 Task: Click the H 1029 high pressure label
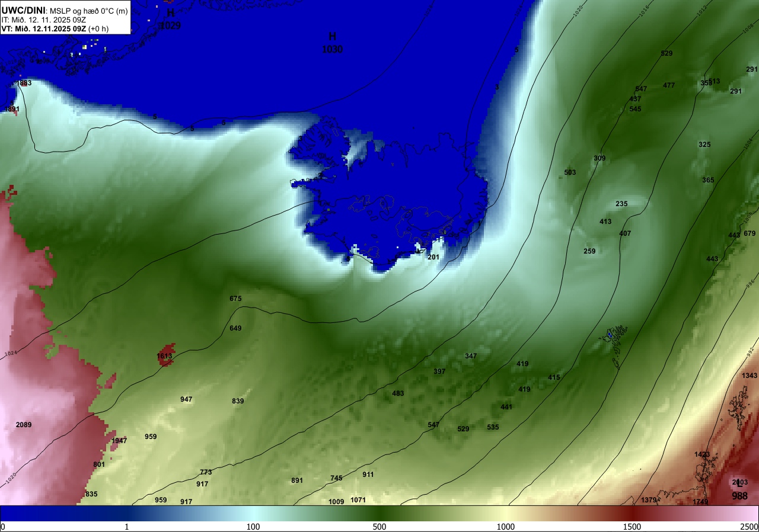[x=170, y=19]
